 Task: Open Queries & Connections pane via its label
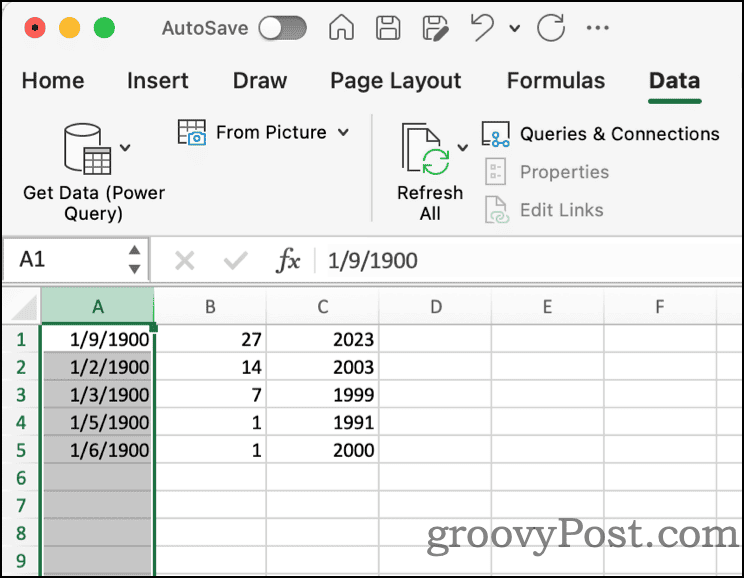tap(620, 134)
